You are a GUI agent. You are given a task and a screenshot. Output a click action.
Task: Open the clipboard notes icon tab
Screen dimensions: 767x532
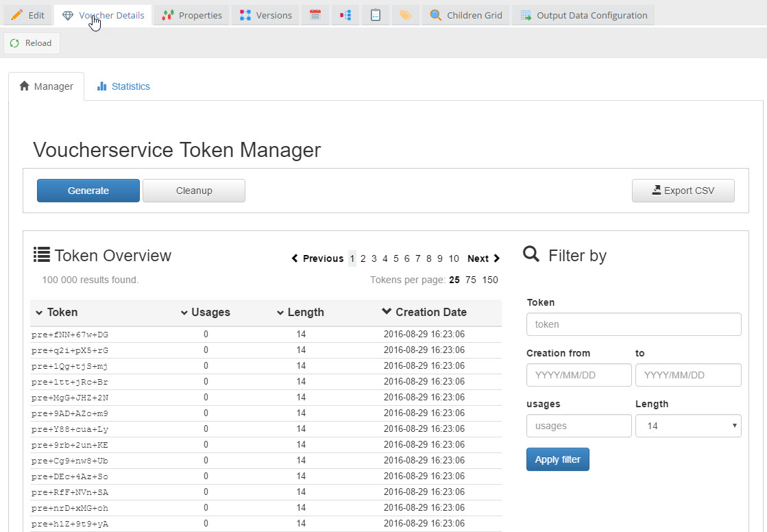[x=375, y=15]
